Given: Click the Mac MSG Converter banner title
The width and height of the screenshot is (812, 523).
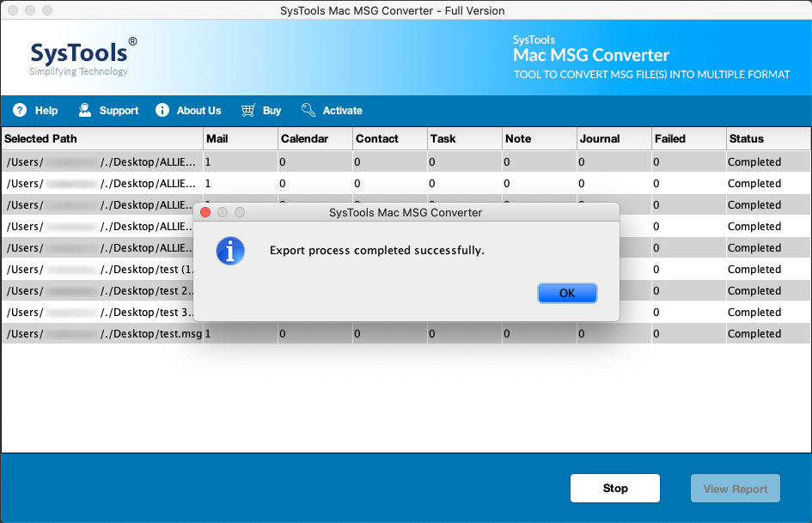Looking at the screenshot, I should coord(591,55).
